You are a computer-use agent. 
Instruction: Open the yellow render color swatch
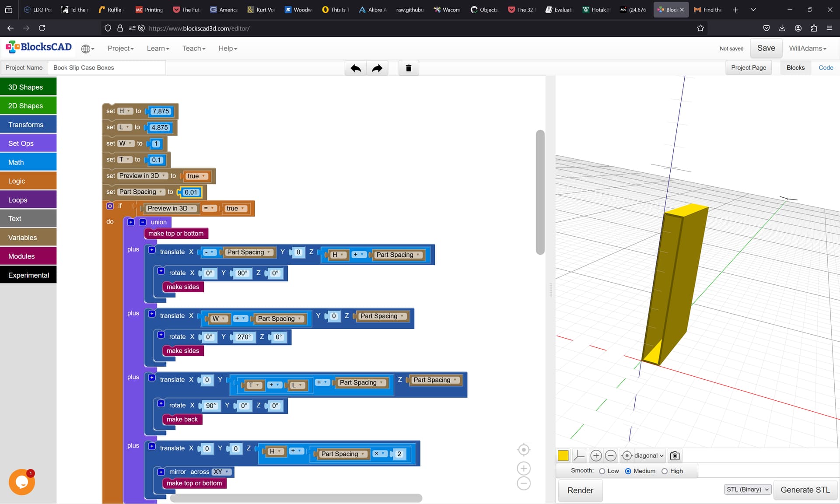(x=563, y=455)
